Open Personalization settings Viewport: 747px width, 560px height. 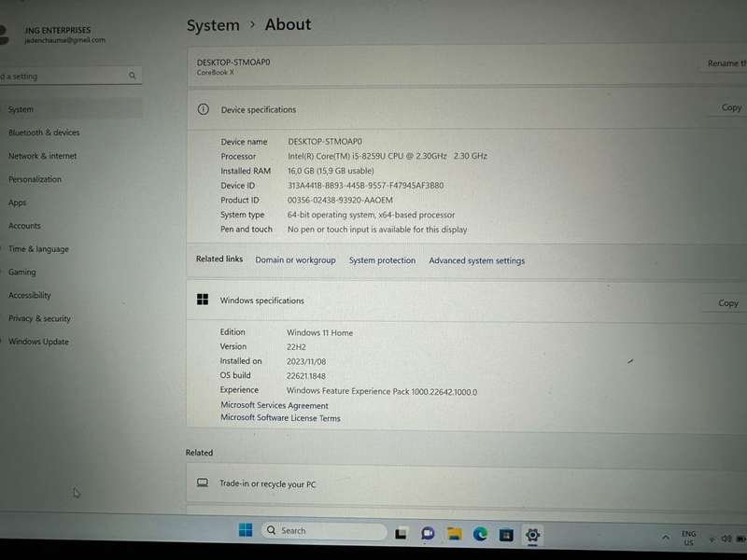click(x=35, y=179)
